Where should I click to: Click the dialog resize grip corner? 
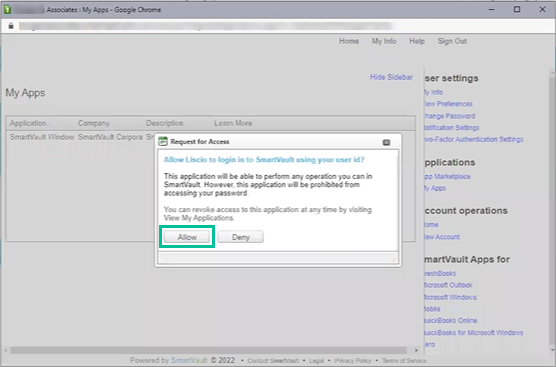[x=394, y=260]
